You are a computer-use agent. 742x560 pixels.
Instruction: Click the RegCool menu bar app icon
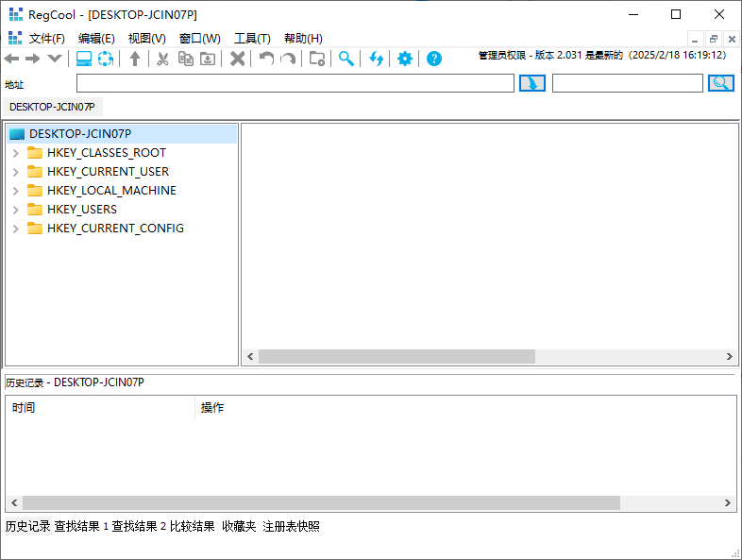point(15,38)
